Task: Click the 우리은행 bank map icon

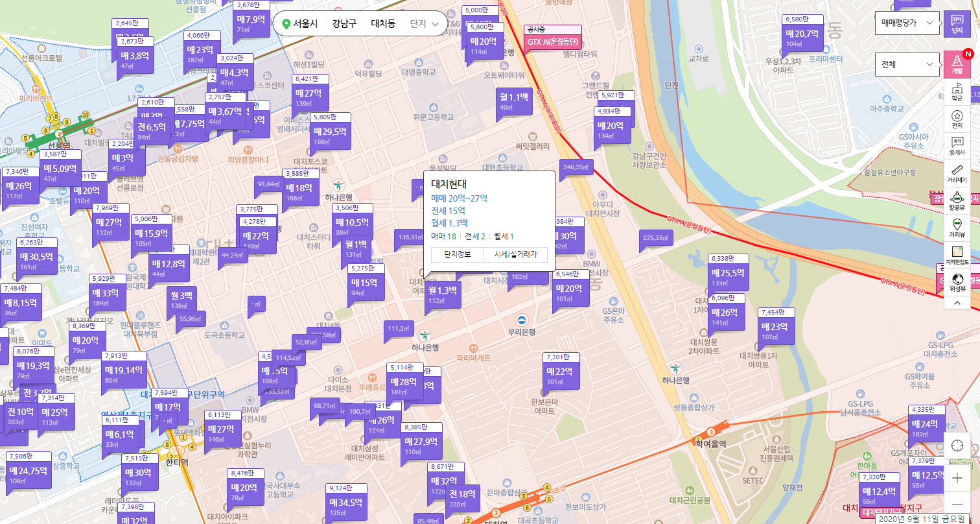Action: [x=521, y=320]
